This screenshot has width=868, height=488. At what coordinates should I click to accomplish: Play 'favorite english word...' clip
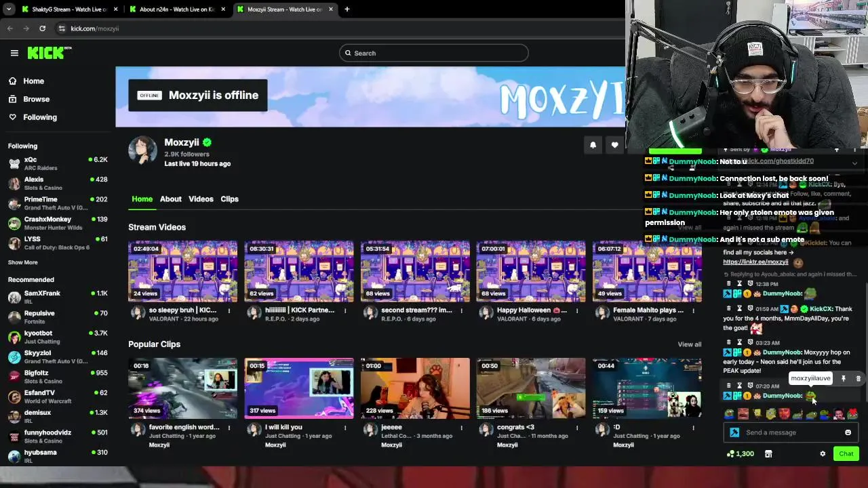point(183,388)
